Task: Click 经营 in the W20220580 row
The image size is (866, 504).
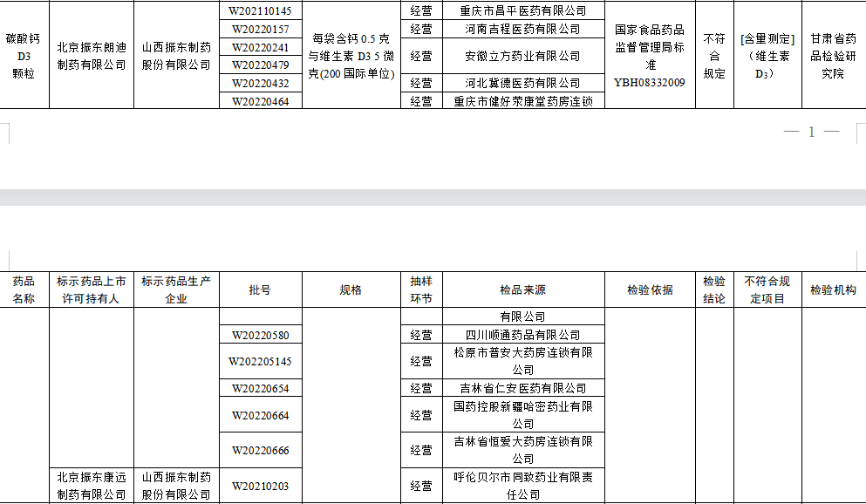Action: [x=421, y=335]
